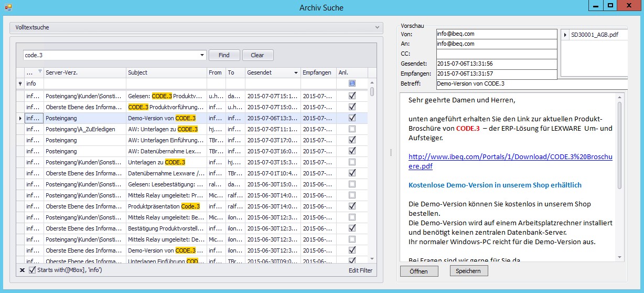Click the key icon of the filter row
644x293 pixels.
click(x=20, y=83)
